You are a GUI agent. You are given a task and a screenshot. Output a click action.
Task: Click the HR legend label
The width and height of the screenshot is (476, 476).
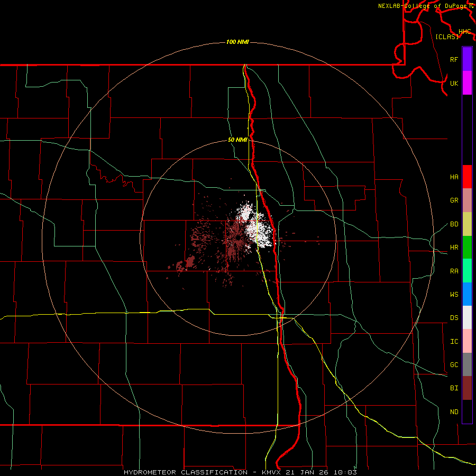coord(454,248)
